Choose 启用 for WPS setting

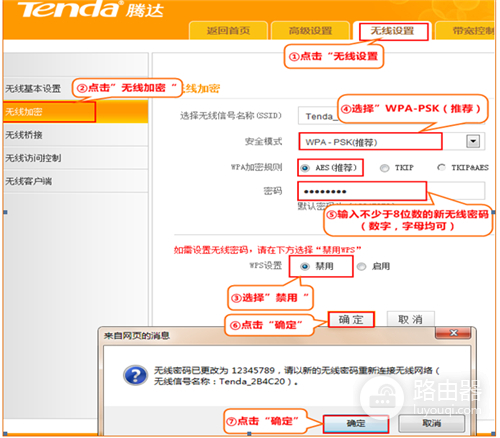pyautogui.click(x=361, y=266)
